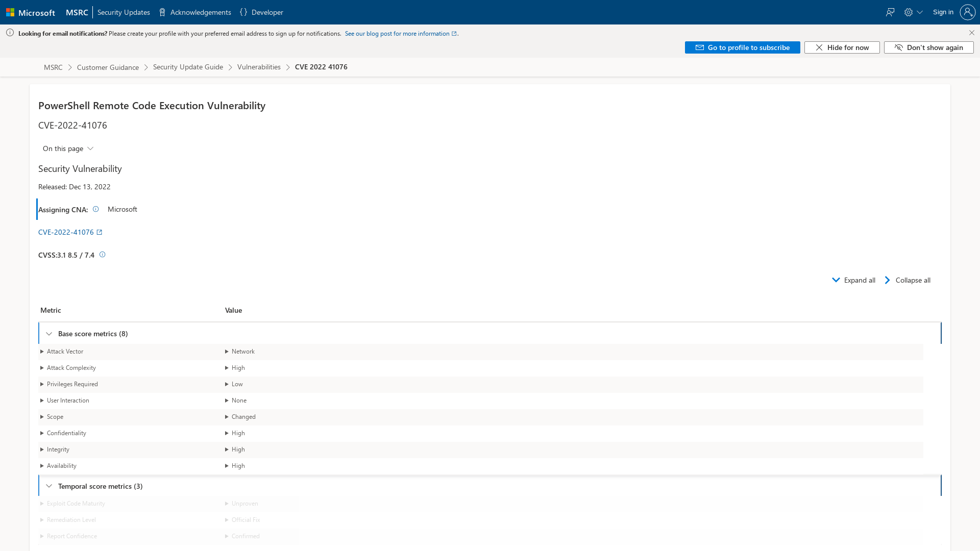
Task: Click the info icon beside Assigning CNA
Action: 95,209
